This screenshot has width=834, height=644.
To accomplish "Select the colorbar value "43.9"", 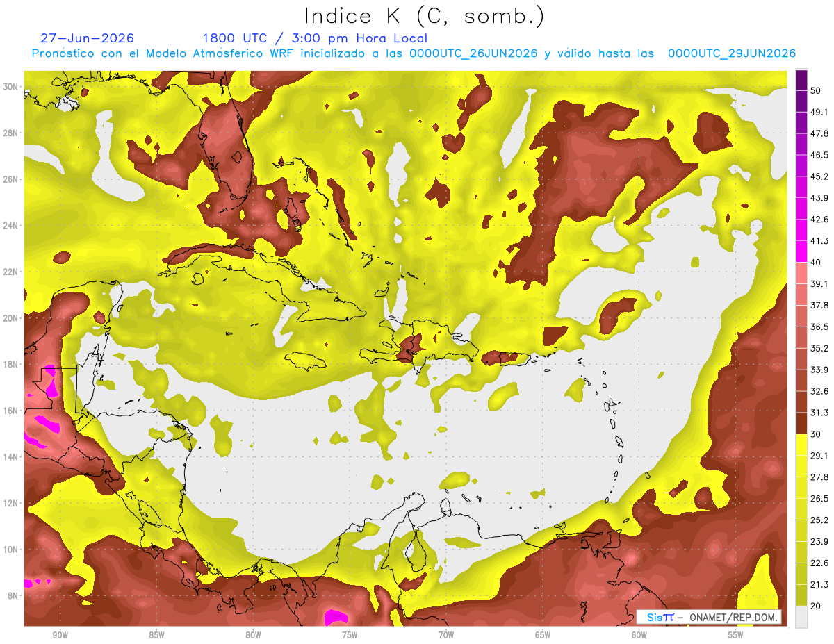I will pyautogui.click(x=819, y=198).
